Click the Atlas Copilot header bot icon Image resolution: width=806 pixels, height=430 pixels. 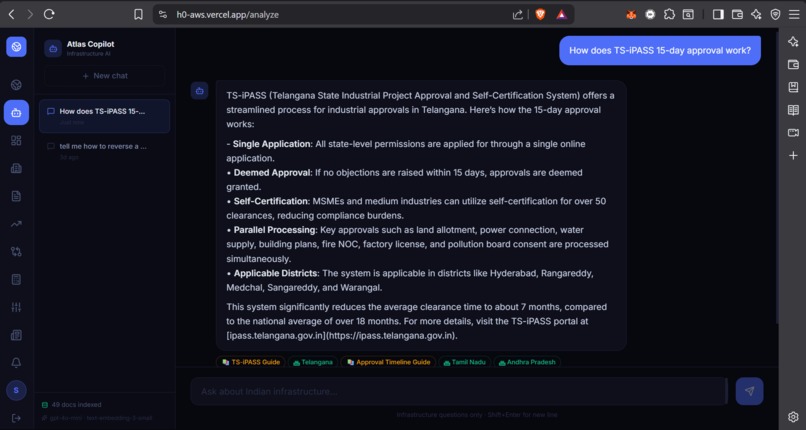[x=53, y=49]
